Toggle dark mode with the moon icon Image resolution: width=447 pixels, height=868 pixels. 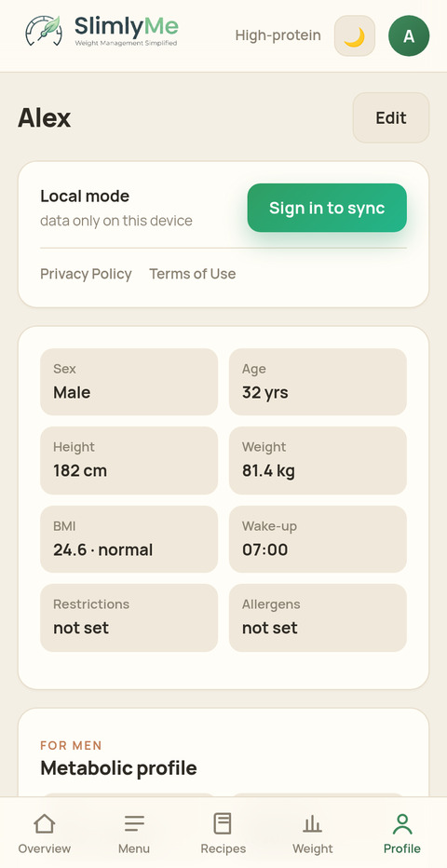click(x=355, y=36)
